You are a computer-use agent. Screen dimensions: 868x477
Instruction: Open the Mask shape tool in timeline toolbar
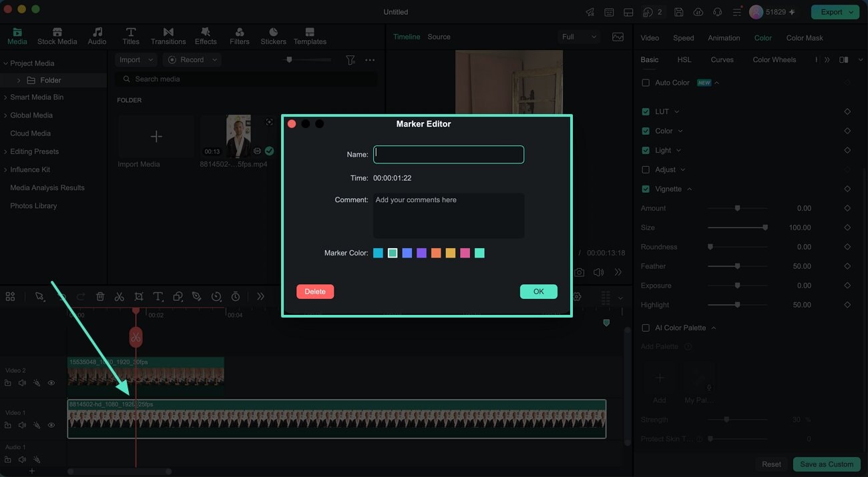(x=178, y=296)
